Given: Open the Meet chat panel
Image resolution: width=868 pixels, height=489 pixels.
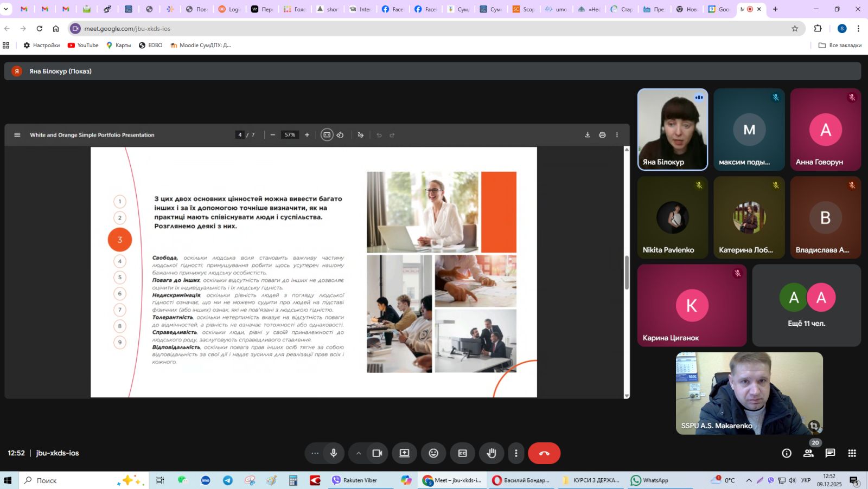Looking at the screenshot, I should pyautogui.click(x=830, y=453).
